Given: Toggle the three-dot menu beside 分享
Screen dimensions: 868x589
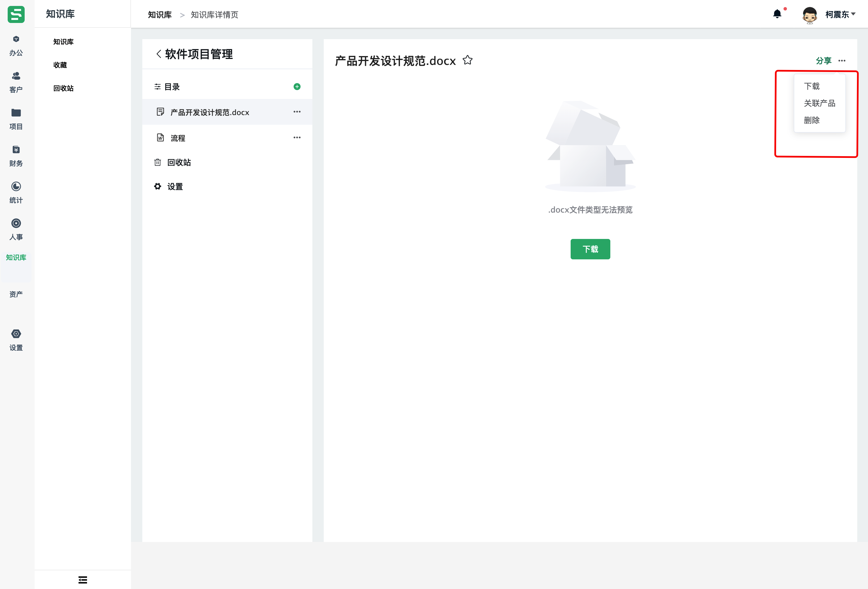Looking at the screenshot, I should coord(842,60).
